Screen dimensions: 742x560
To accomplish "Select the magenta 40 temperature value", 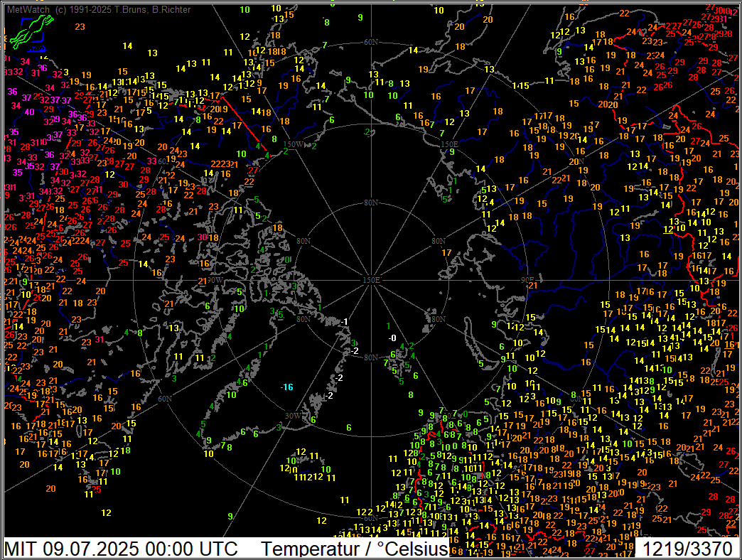I will point(30,112).
